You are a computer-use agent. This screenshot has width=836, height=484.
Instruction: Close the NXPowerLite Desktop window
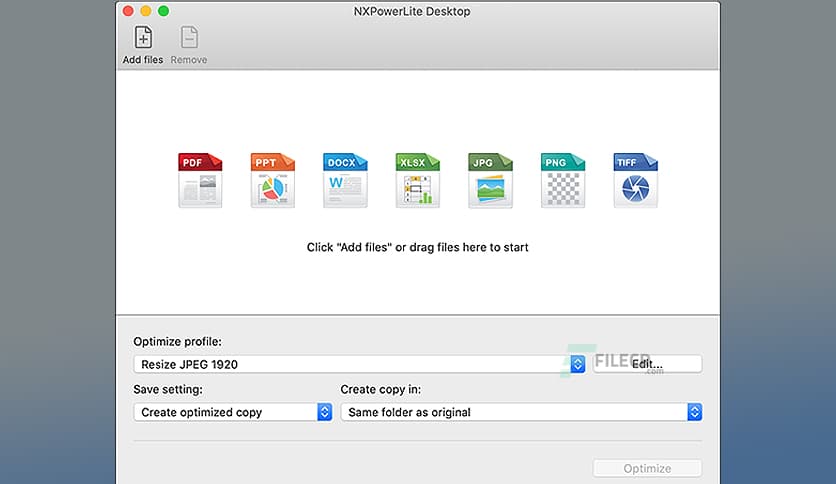[128, 11]
